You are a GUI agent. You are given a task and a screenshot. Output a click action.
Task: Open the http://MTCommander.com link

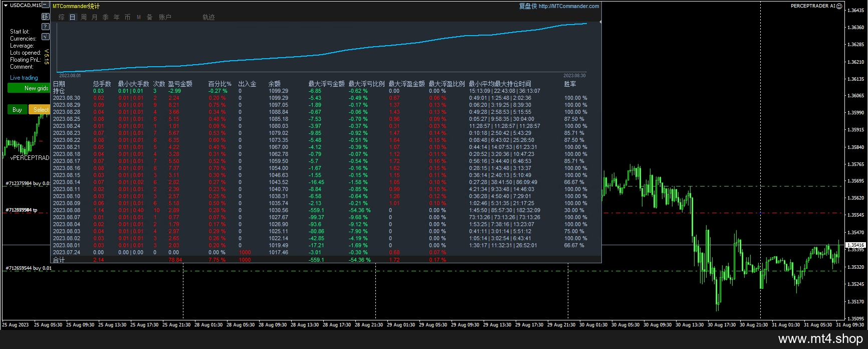coord(569,6)
